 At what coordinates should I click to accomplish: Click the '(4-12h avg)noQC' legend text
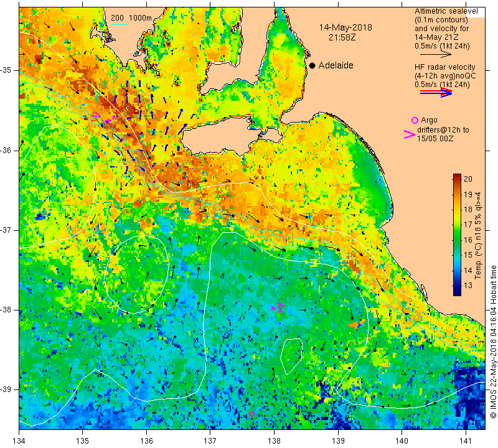(445, 76)
